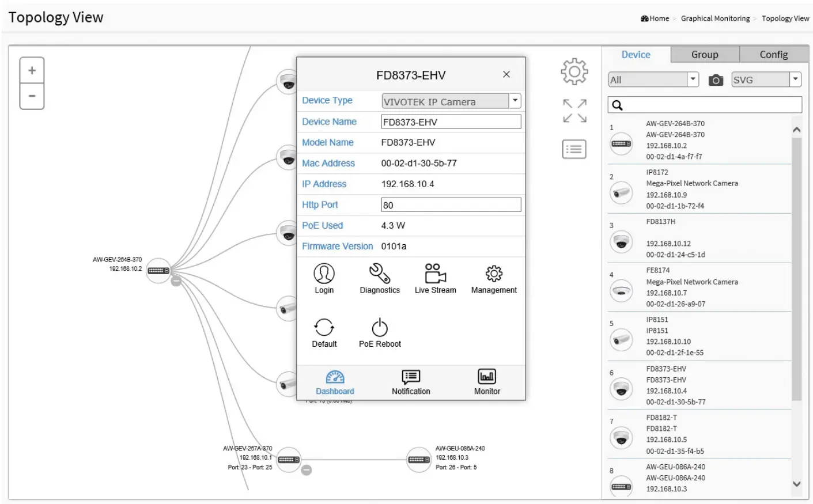Click the Login icon in device popup
Image resolution: width=813 pixels, height=504 pixels.
(324, 274)
